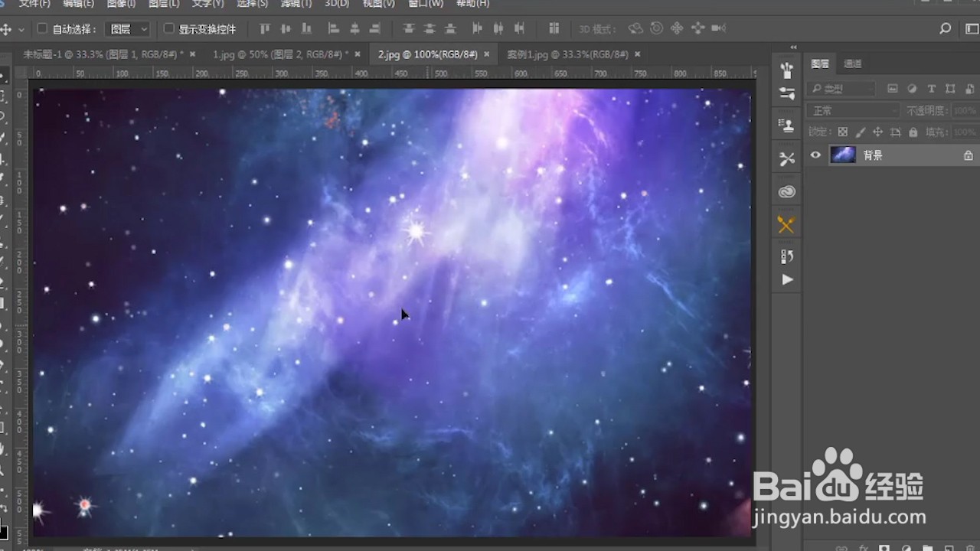Select the Type layers filter in Layers panel

pos(932,89)
